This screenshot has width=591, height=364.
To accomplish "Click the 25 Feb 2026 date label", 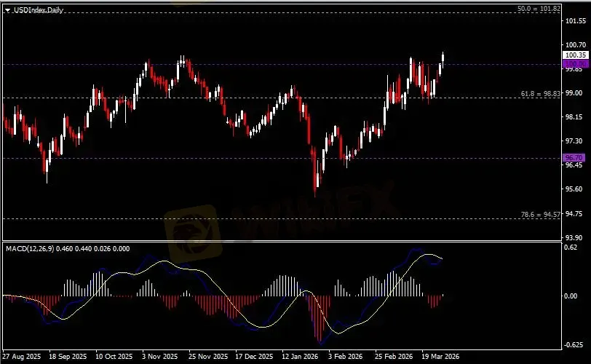I will coord(394,357).
